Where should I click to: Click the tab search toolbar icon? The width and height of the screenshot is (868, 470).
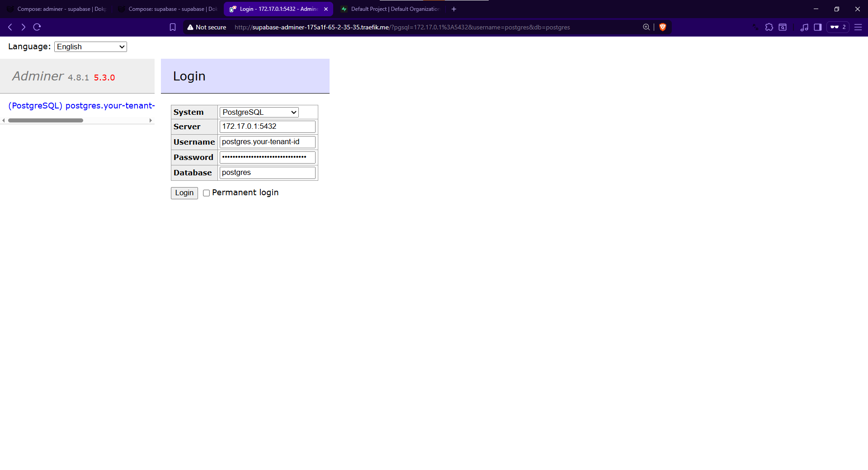(783, 27)
